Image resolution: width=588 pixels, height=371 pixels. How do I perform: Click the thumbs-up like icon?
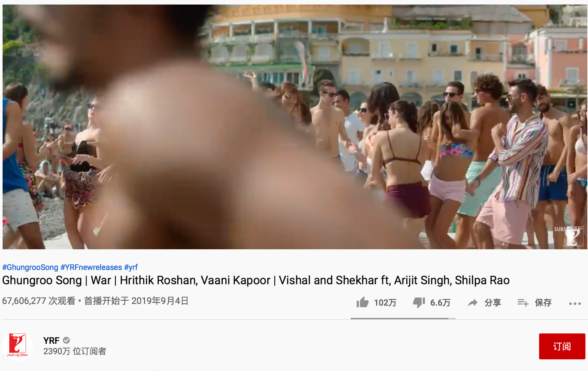pos(363,302)
